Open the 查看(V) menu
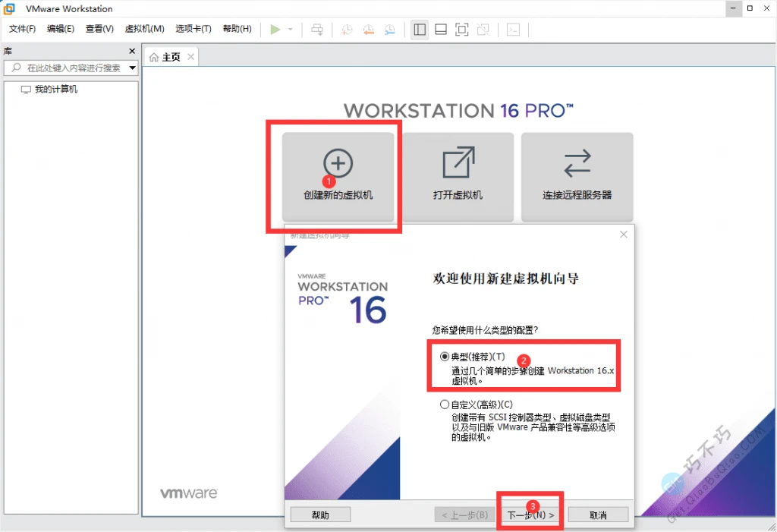 (x=99, y=29)
